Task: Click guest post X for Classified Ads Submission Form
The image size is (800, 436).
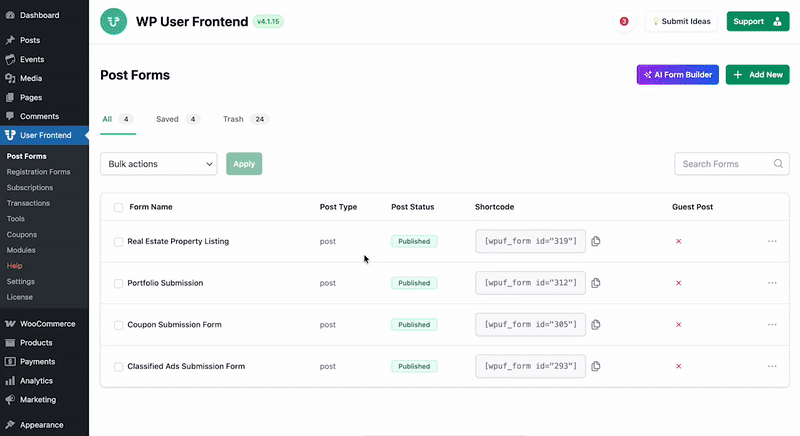Action: coord(679,366)
